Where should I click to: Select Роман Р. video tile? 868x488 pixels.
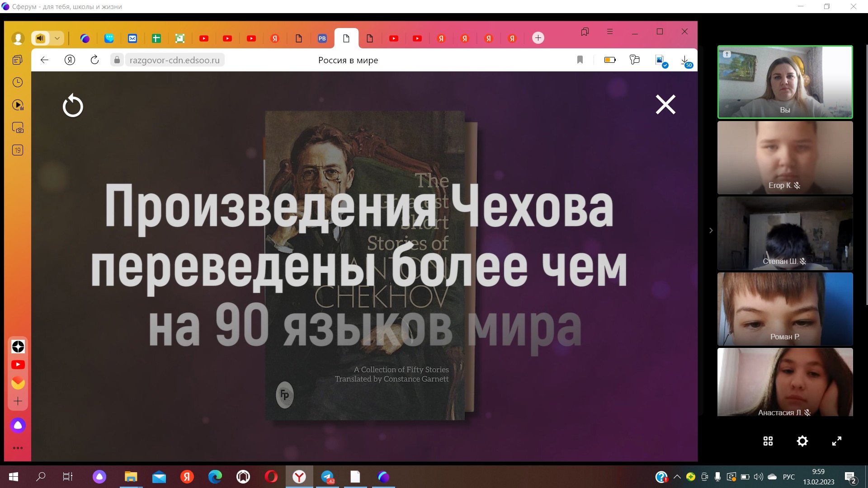[x=785, y=309]
